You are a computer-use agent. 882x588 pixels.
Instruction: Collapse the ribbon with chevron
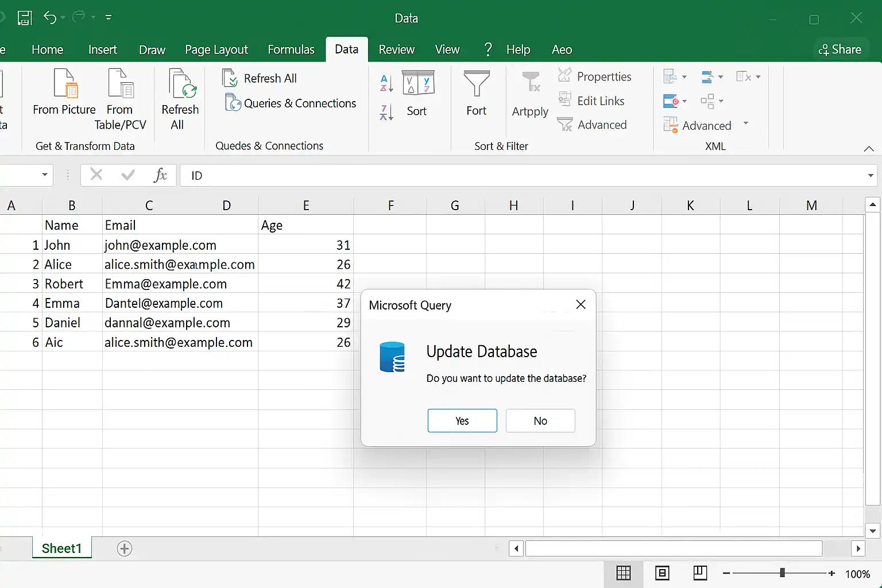click(869, 149)
